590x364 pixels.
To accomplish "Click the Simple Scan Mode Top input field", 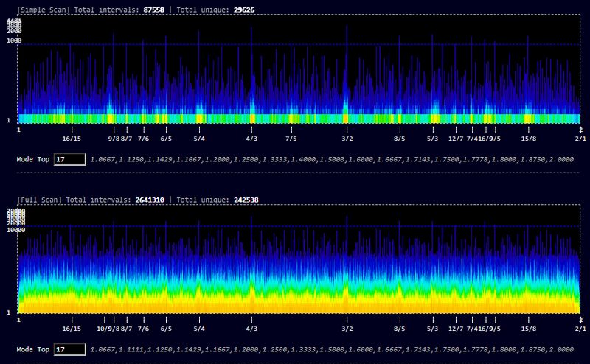I will click(69, 159).
